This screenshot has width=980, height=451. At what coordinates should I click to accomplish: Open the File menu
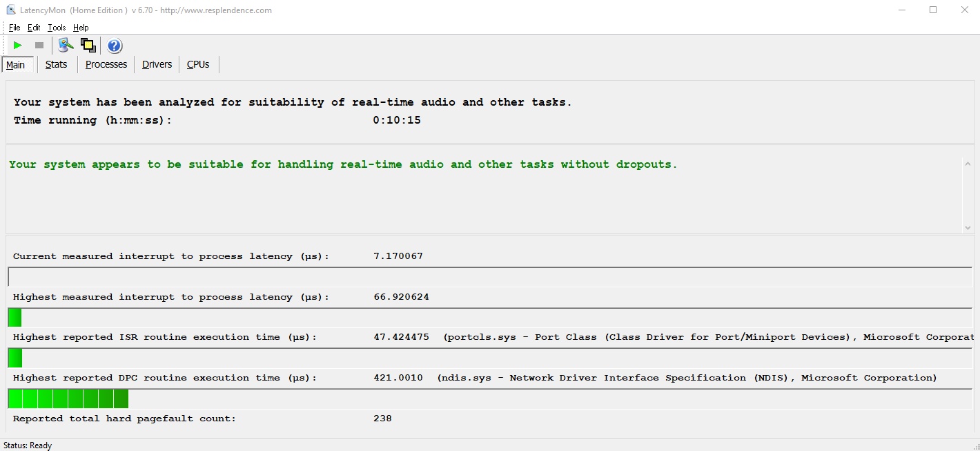pyautogui.click(x=14, y=28)
